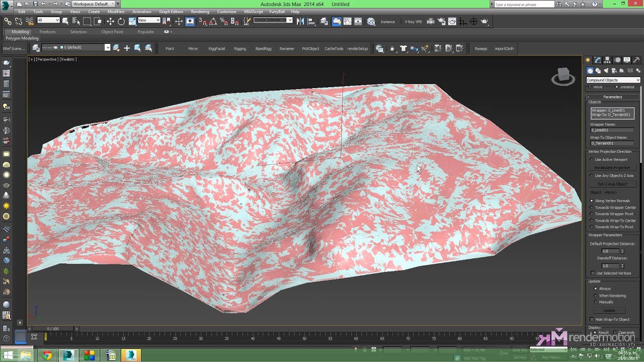Enable the Use Selected Vertices checkbox
The image size is (644, 362).
(593, 273)
